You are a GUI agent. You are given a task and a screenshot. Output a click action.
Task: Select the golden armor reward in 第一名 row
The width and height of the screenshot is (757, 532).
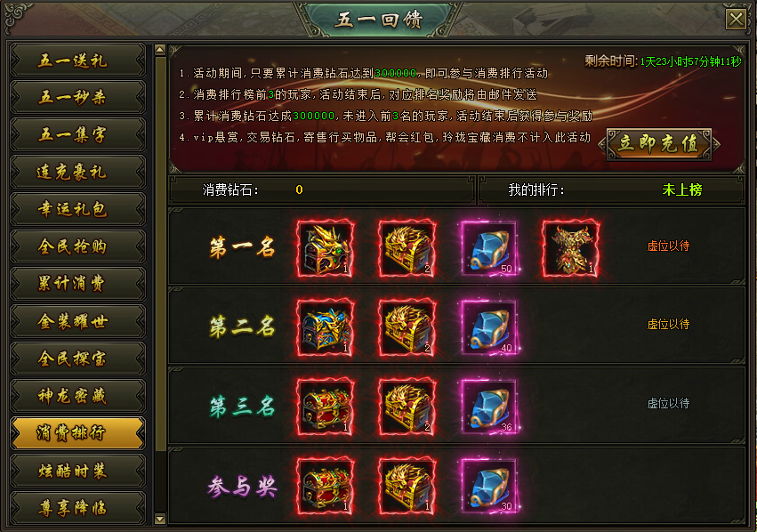pyautogui.click(x=570, y=248)
